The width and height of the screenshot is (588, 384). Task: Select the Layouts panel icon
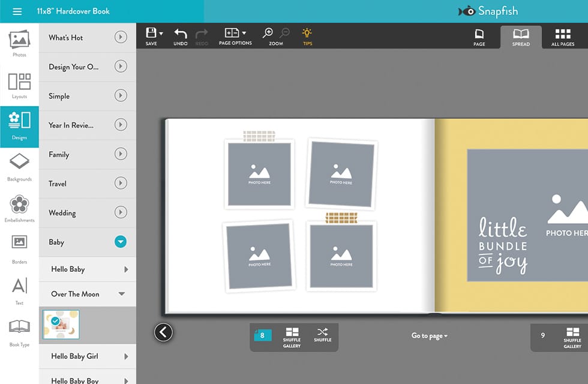19,84
